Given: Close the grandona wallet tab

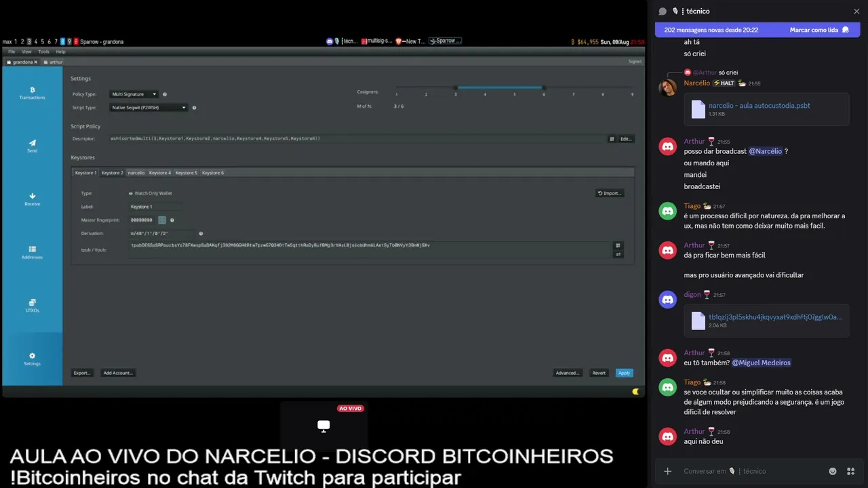Looking at the screenshot, I should 36,62.
